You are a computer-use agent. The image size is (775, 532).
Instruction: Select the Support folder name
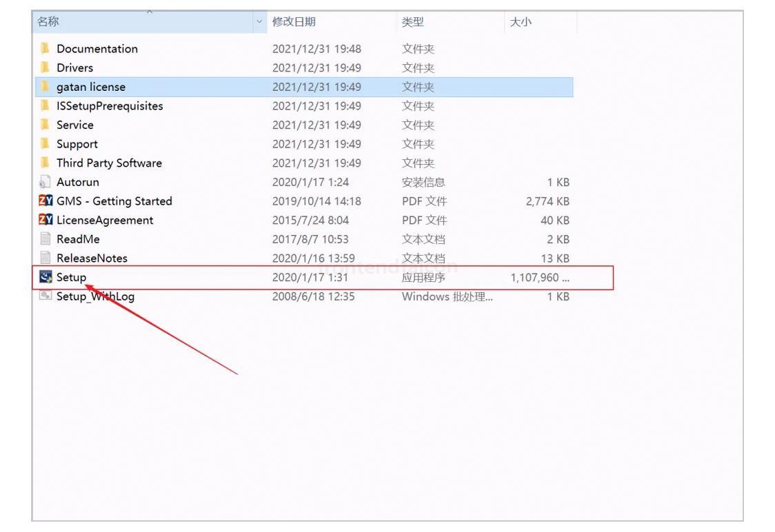coord(77,144)
